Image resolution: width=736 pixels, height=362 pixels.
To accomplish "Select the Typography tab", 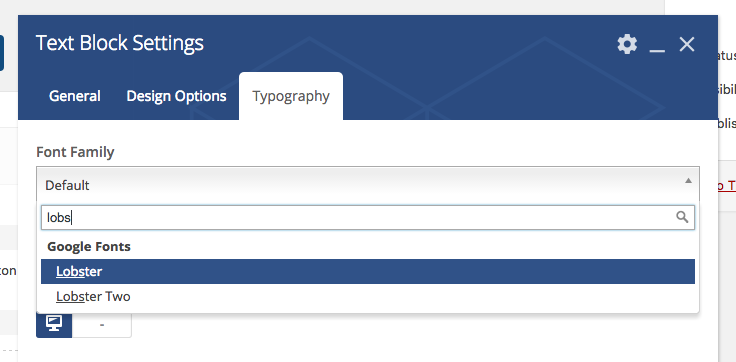I will (x=291, y=96).
